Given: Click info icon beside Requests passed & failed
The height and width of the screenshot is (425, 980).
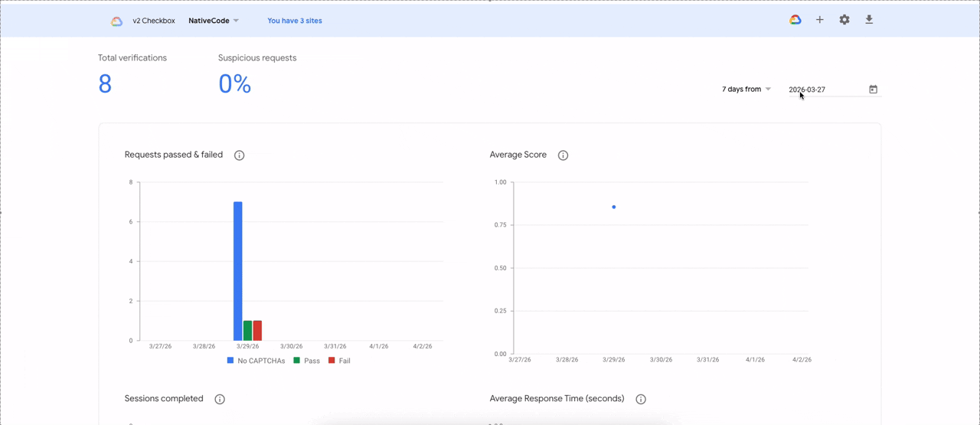Looking at the screenshot, I should [239, 155].
